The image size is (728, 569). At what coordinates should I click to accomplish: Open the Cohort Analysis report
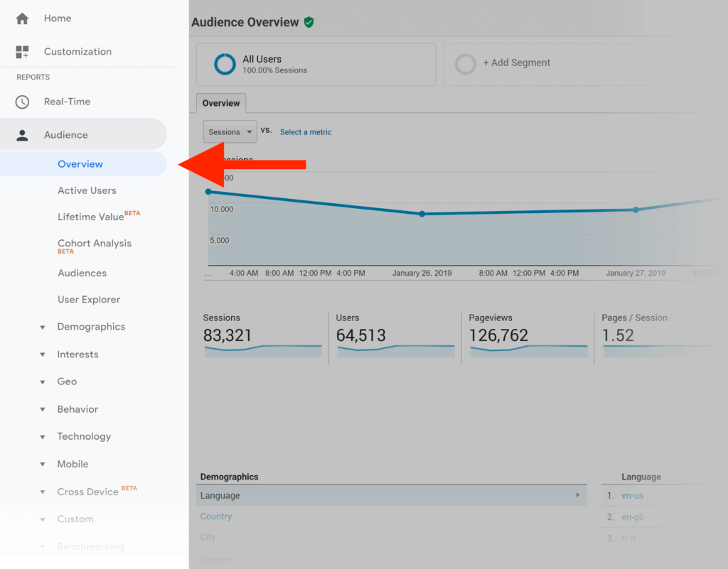pos(95,243)
